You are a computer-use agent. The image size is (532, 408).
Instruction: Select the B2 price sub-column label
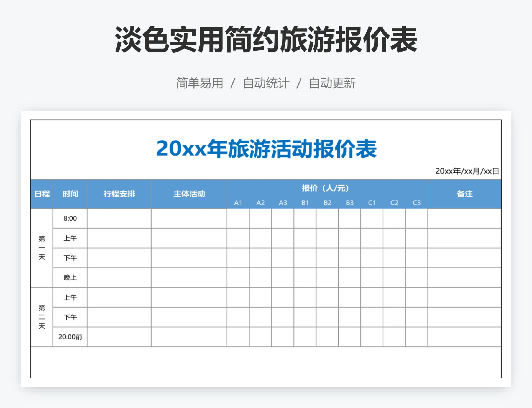coord(328,203)
